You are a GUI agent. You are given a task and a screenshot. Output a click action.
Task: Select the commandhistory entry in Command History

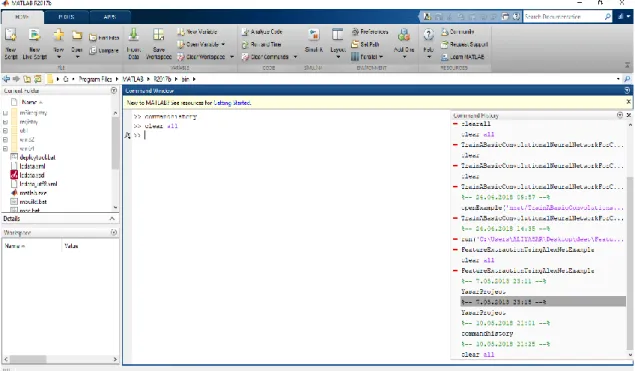pos(487,334)
